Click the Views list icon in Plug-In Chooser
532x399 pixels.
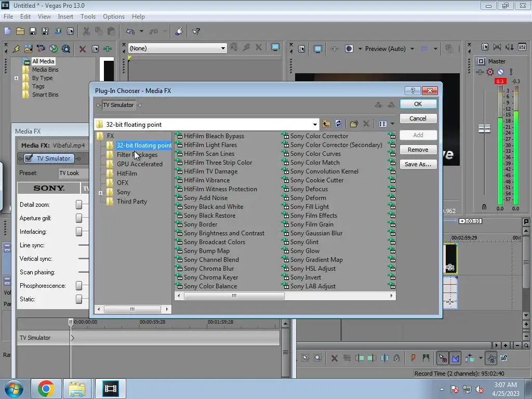pos(383,124)
